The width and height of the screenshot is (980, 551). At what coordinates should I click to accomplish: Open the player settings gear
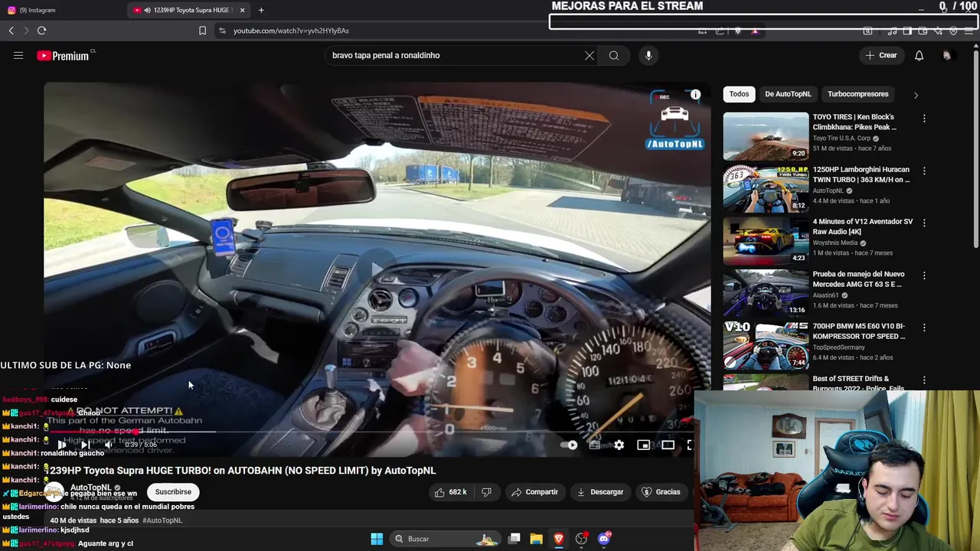pos(619,445)
